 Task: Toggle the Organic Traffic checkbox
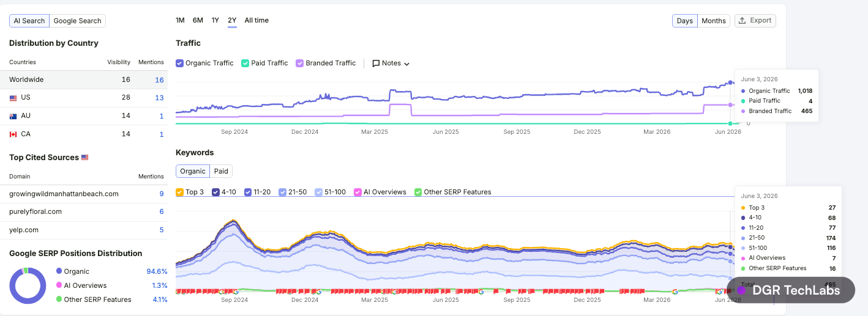pos(179,63)
